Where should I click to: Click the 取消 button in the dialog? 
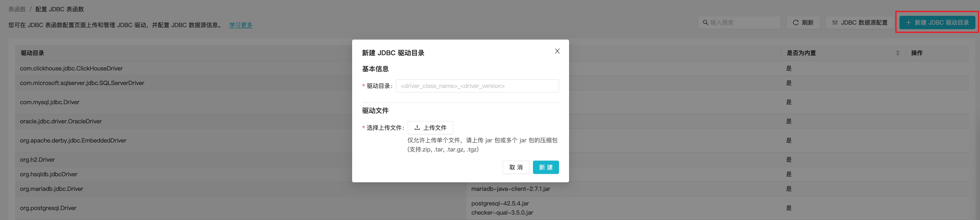pyautogui.click(x=516, y=167)
